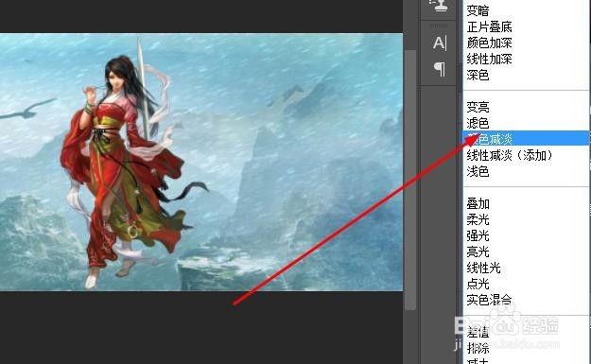Select the 变暗 blend mode
Viewport: 591px width, 364px height.
click(478, 10)
